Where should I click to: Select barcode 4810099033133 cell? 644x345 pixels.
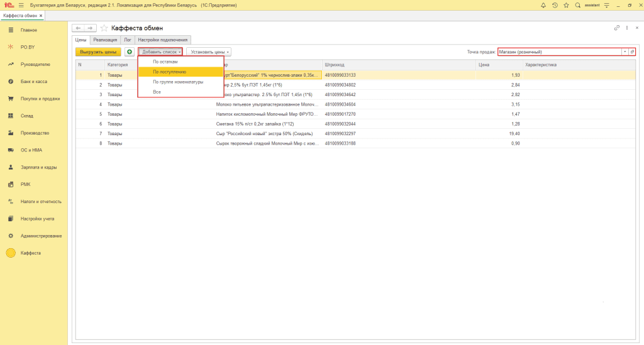tap(399, 75)
